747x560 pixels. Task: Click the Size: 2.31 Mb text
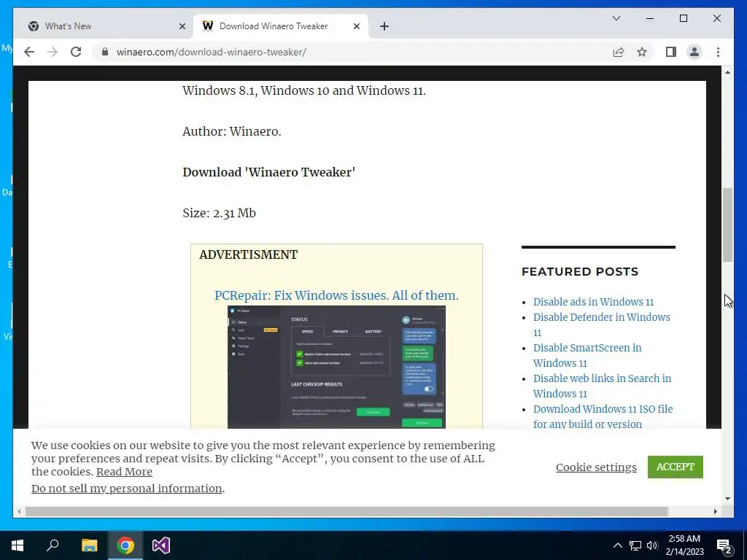(x=219, y=213)
